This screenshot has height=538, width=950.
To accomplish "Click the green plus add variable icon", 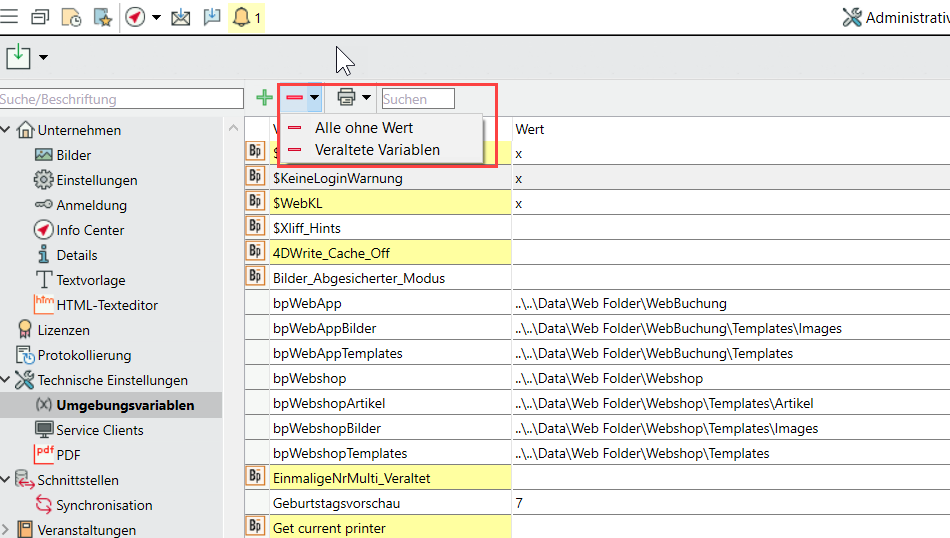I will 264,98.
